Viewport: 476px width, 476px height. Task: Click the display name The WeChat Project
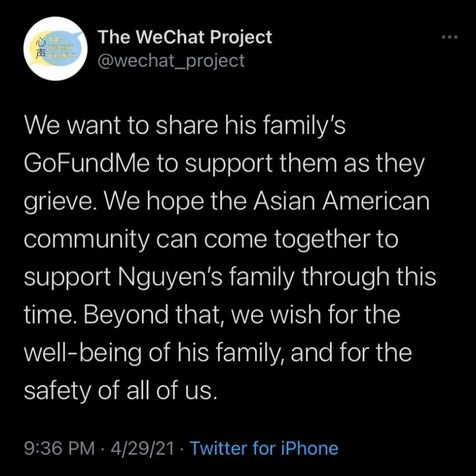point(185,37)
